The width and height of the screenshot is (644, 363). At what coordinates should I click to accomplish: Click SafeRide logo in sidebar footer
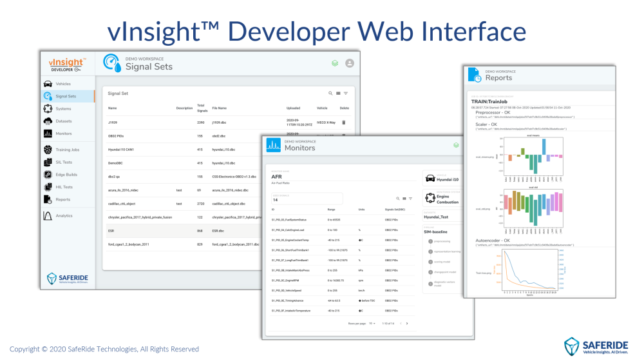[68, 279]
